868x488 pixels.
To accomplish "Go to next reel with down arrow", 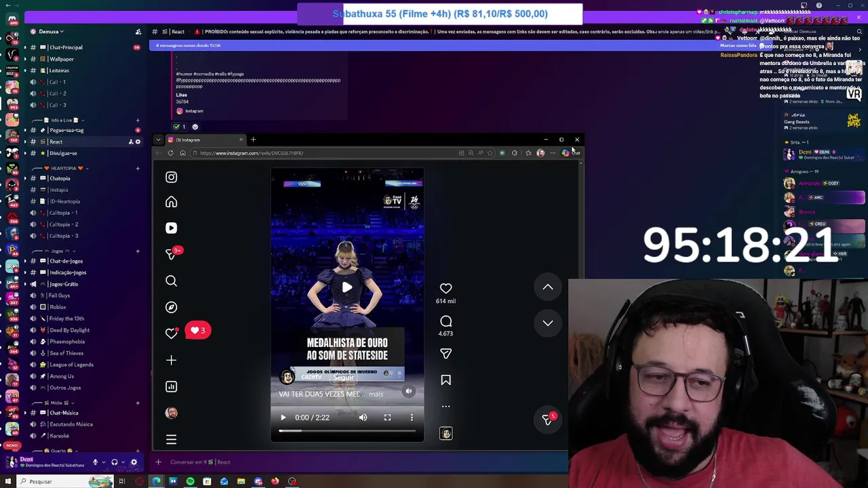I will (x=548, y=323).
